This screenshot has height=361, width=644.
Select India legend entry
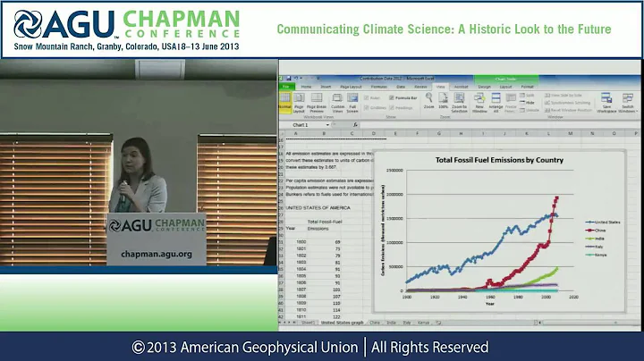click(x=595, y=239)
